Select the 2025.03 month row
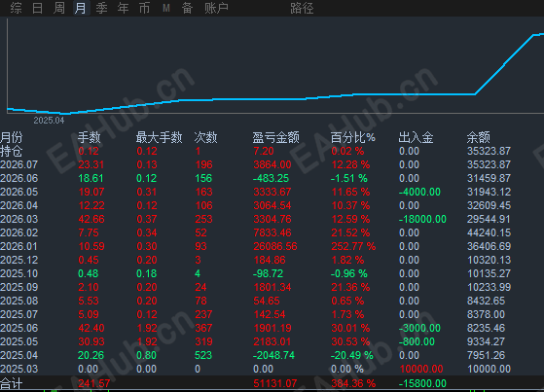 [255, 369]
